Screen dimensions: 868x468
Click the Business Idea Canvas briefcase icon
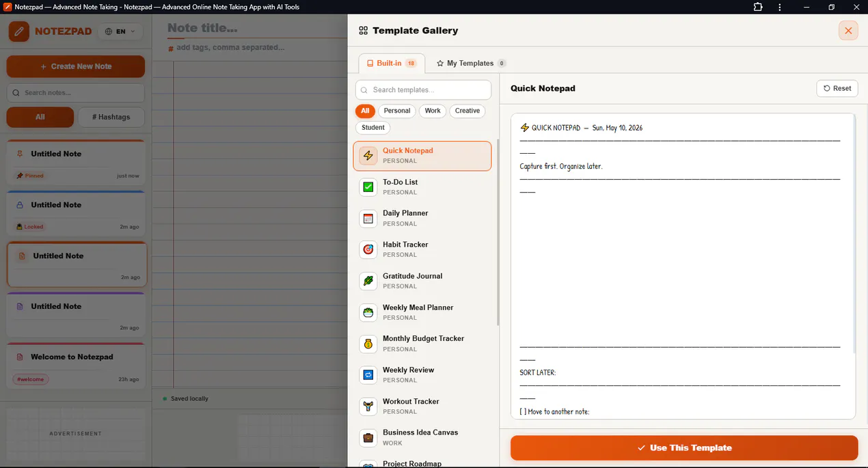tap(368, 437)
